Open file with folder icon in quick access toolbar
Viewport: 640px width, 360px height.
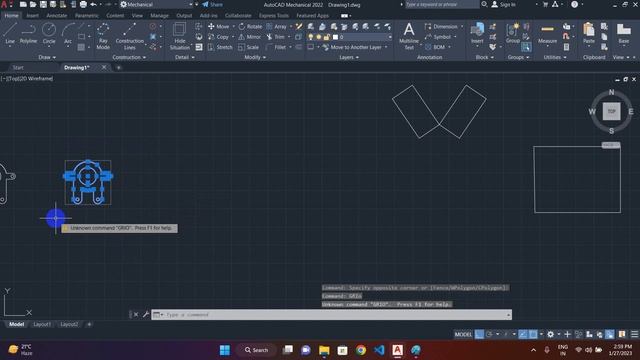33,4
